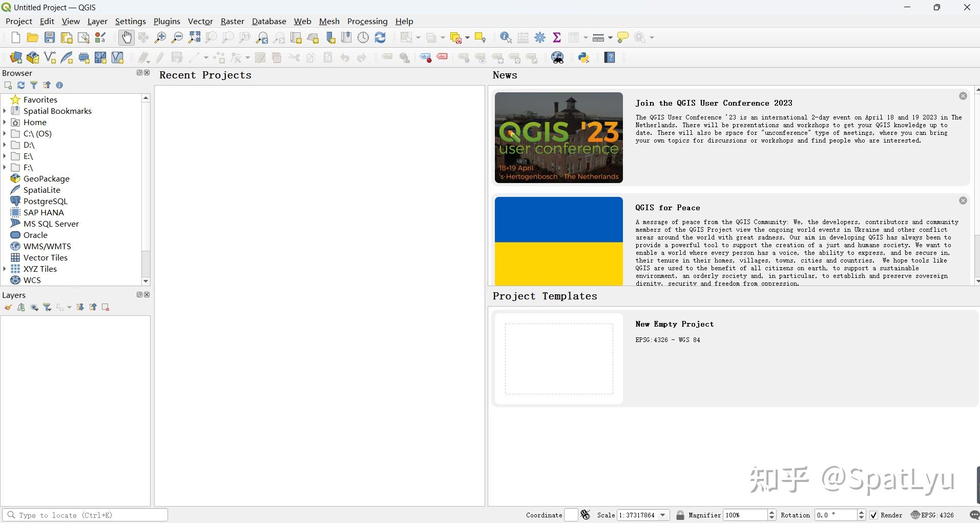
Task: Click the EPSG:4326 CRS button
Action: click(x=932, y=515)
